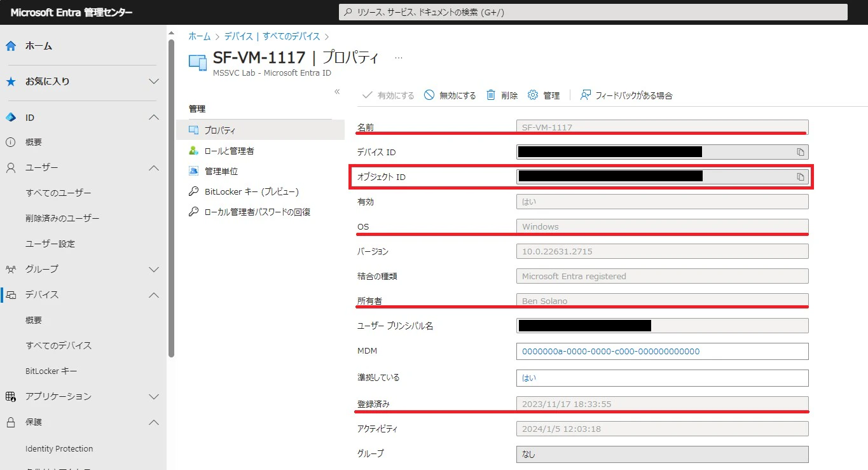Collapse the 保護 section chevron
Viewport: 868px width, 470px height.
pos(153,422)
